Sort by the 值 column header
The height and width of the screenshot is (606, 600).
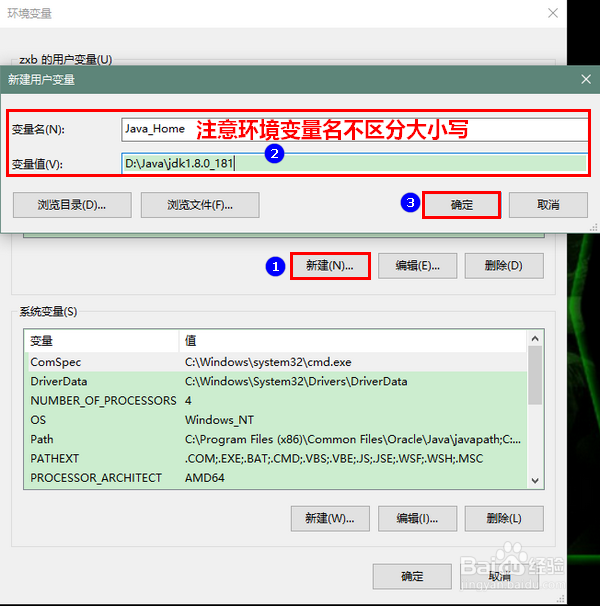[353, 341]
